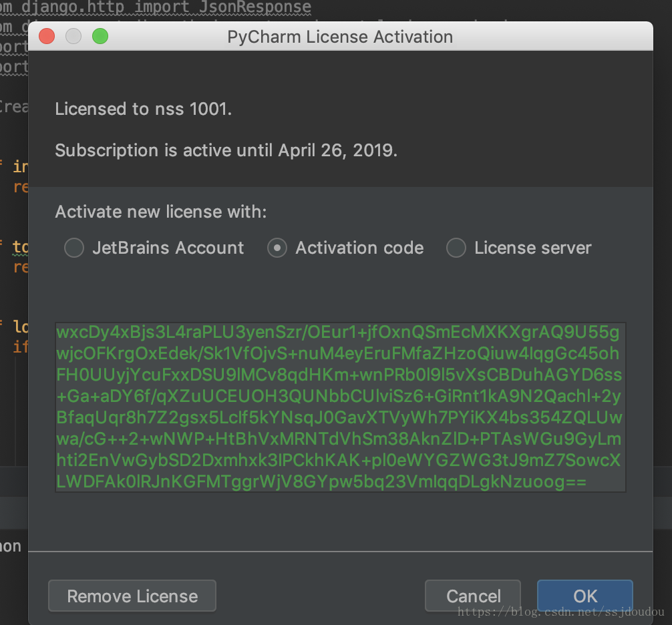
Task: Click the PyCharm License Activation title
Action: coord(340,37)
